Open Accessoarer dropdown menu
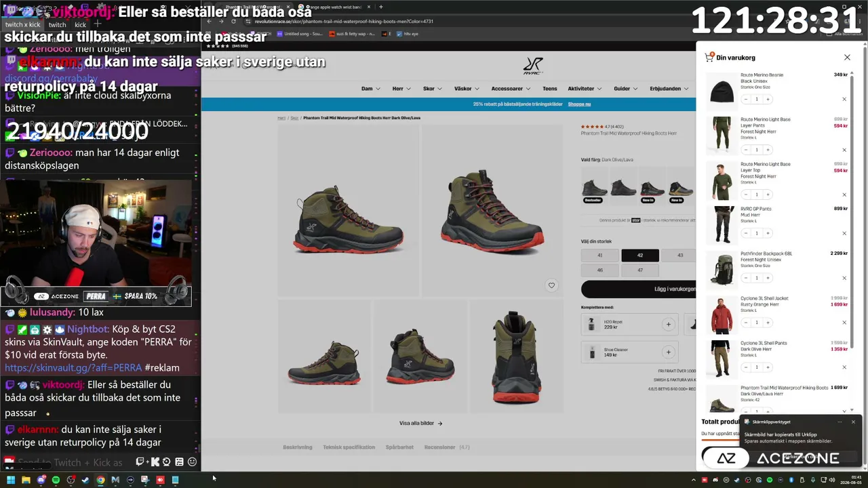The width and height of the screenshot is (868, 488). click(511, 89)
